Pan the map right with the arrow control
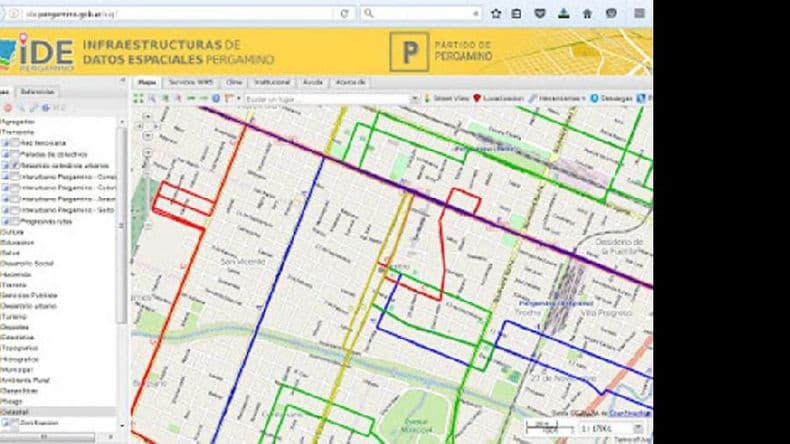Viewport: 790px width, 444px height. [x=155, y=126]
